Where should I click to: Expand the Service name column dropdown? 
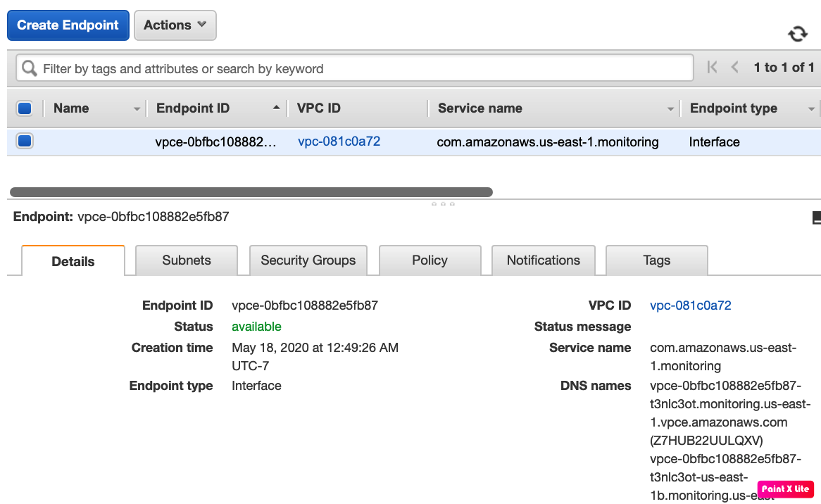pyautogui.click(x=670, y=109)
